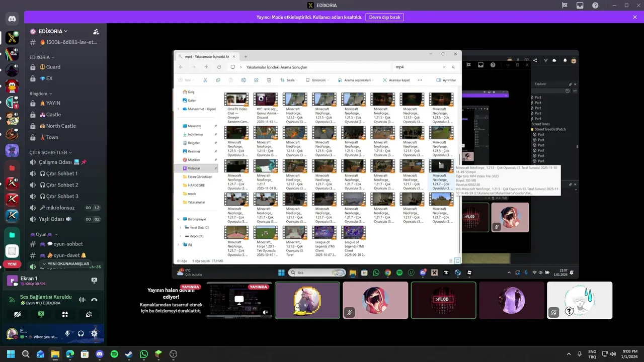Viewport: 644px width, 362px height.
Task: Toggle the camera on
Action: pyautogui.click(x=17, y=314)
